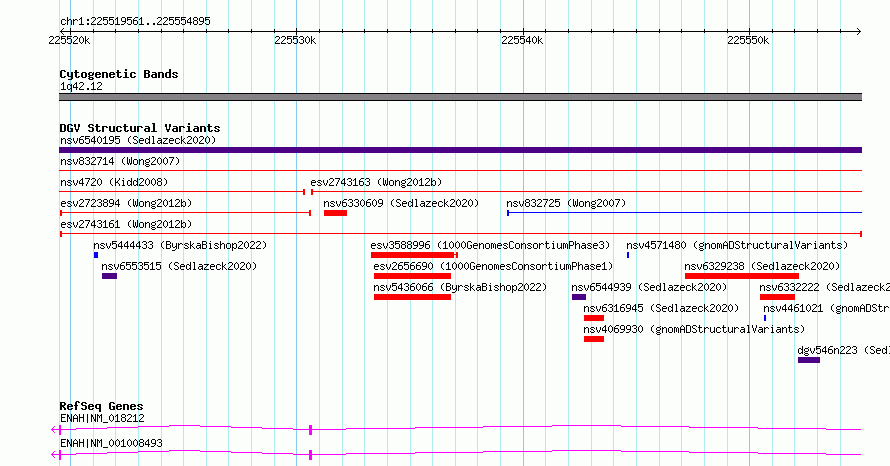Click the 225520k ruler position
The height and width of the screenshot is (466, 890).
[69, 40]
